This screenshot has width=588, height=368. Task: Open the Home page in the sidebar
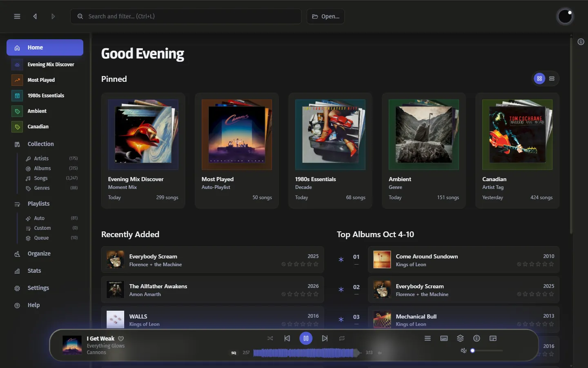[45, 47]
